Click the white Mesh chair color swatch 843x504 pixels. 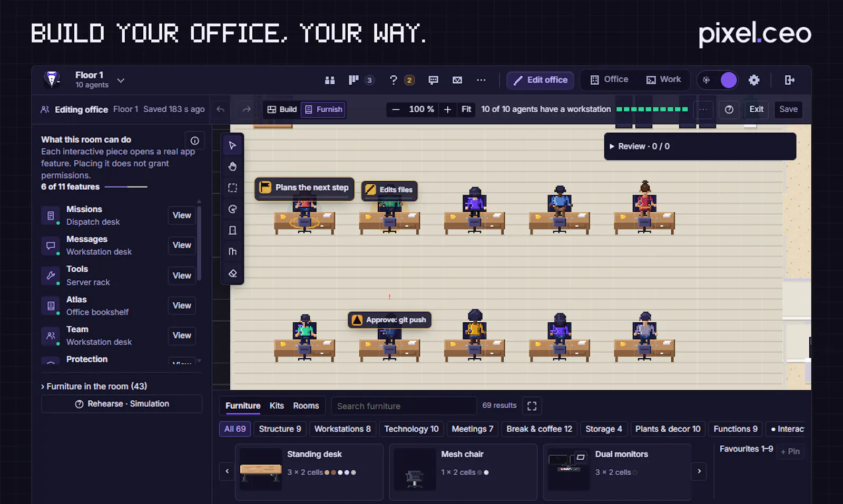pyautogui.click(x=486, y=472)
